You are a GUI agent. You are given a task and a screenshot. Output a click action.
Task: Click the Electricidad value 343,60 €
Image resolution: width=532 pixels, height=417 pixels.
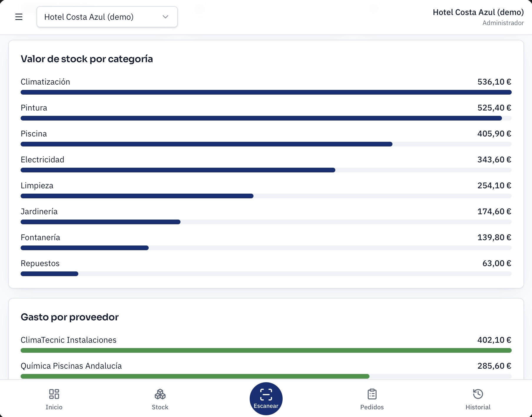tap(494, 160)
